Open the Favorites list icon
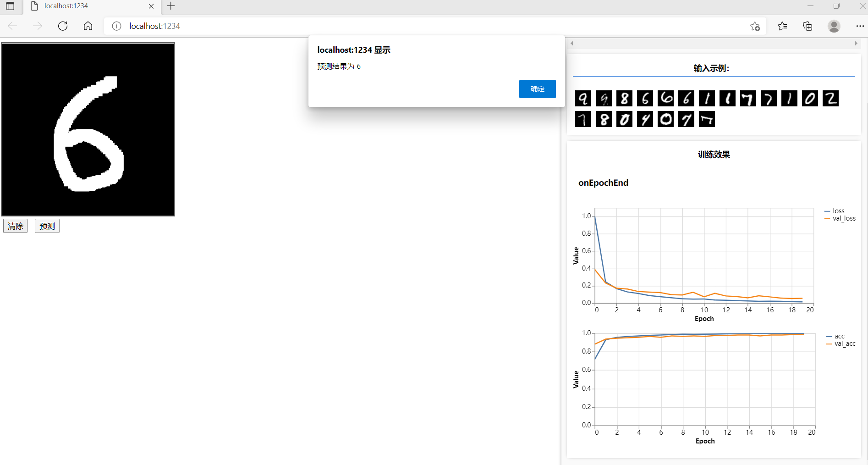This screenshot has height=465, width=868. tap(782, 26)
